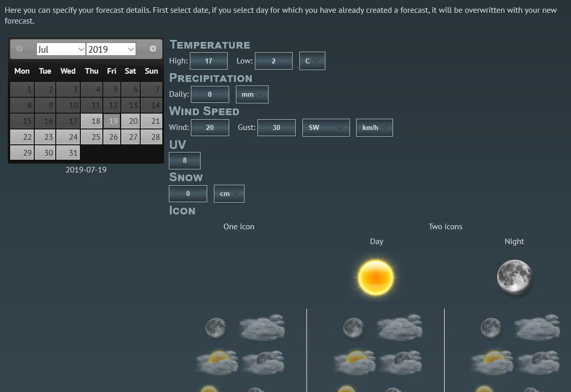This screenshot has height=392, width=571.
Task: Select July 25 in the calendar
Action: pos(92,137)
